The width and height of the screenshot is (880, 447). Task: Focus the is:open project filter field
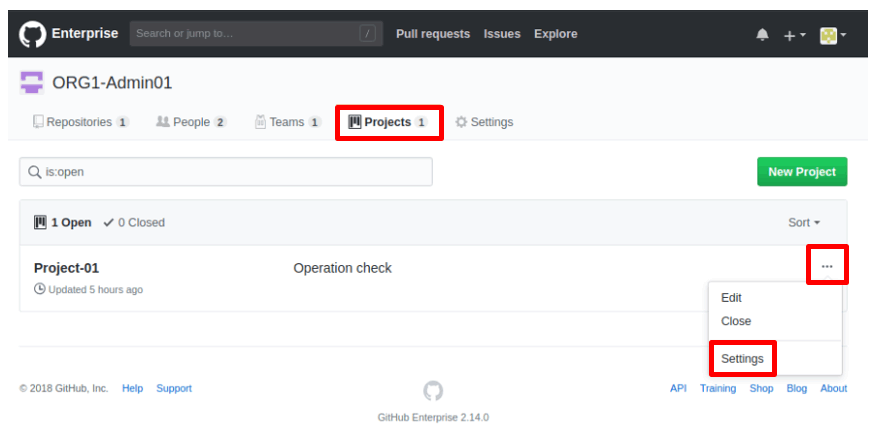click(226, 172)
